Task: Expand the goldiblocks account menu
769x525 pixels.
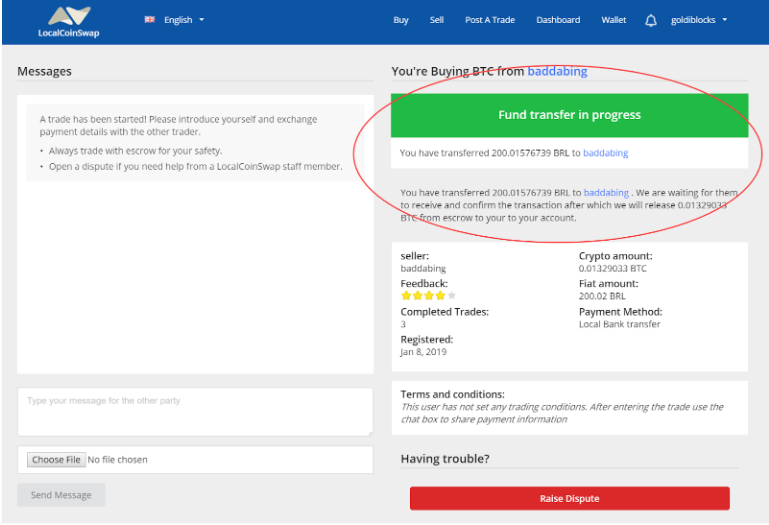Action: click(699, 20)
